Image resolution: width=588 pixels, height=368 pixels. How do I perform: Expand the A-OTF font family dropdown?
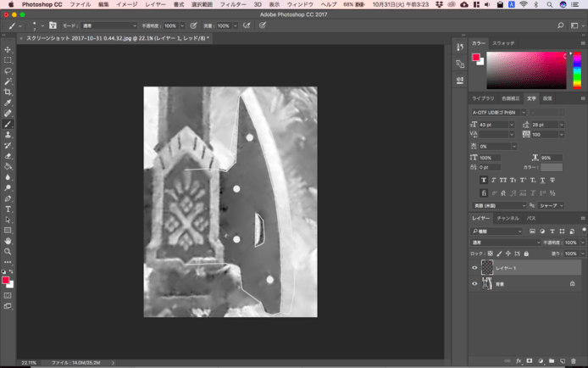coord(498,112)
